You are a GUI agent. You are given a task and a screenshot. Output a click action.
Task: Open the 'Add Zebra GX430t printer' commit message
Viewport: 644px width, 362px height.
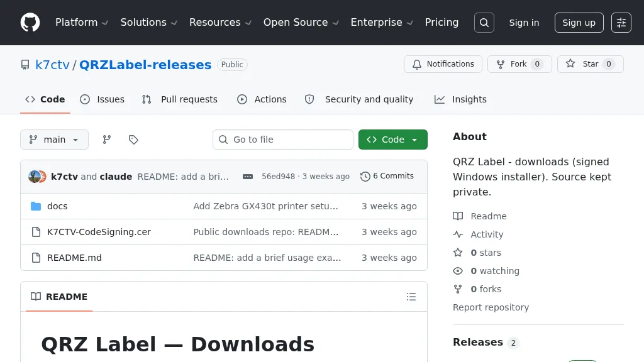266,206
